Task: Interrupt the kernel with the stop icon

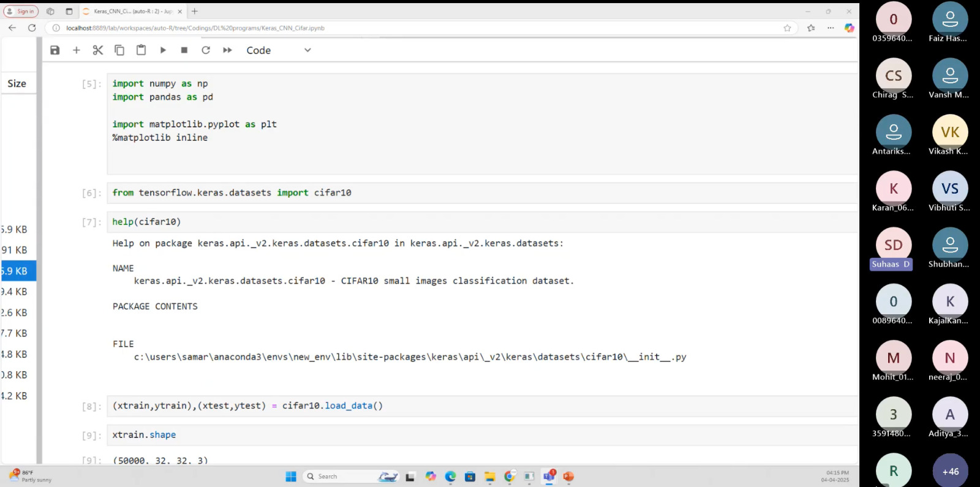Action: (184, 50)
